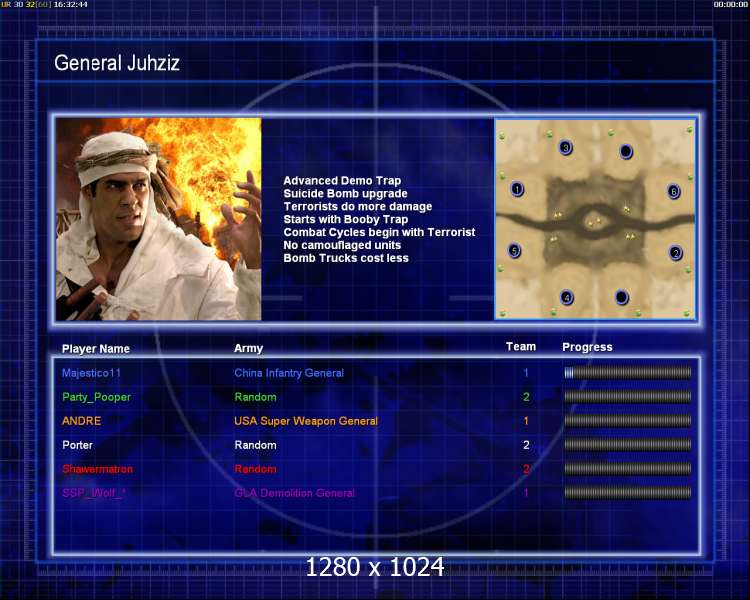
Task: Click Majestico11's loading progress bar
Action: pyautogui.click(x=628, y=373)
